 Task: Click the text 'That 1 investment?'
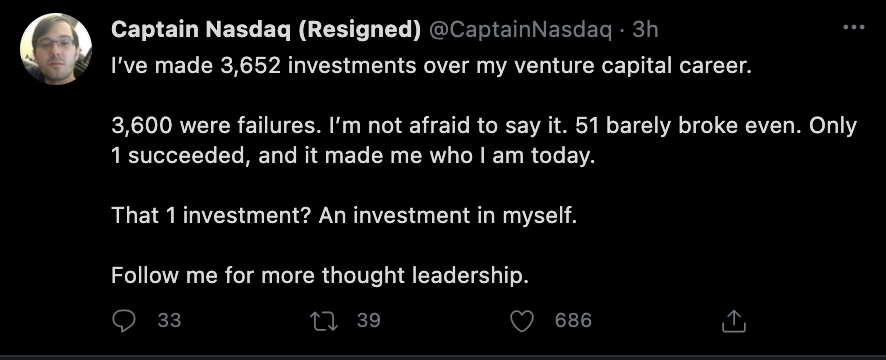[x=210, y=215]
